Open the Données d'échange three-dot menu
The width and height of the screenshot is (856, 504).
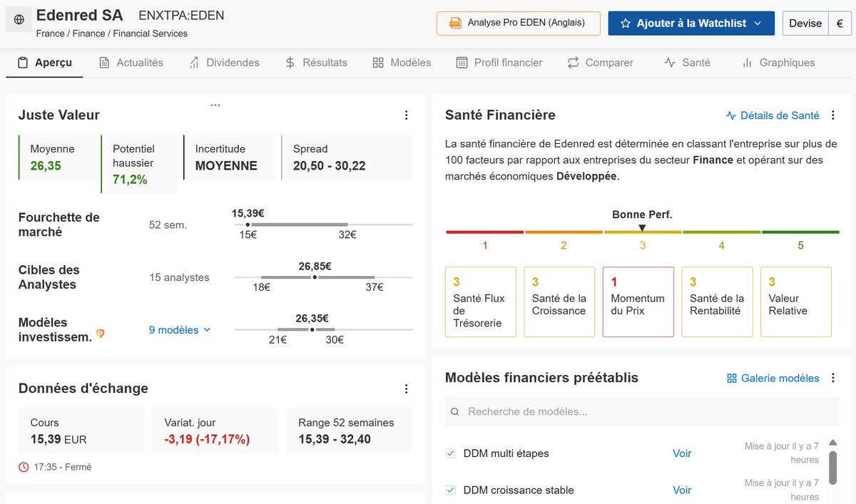pyautogui.click(x=406, y=389)
